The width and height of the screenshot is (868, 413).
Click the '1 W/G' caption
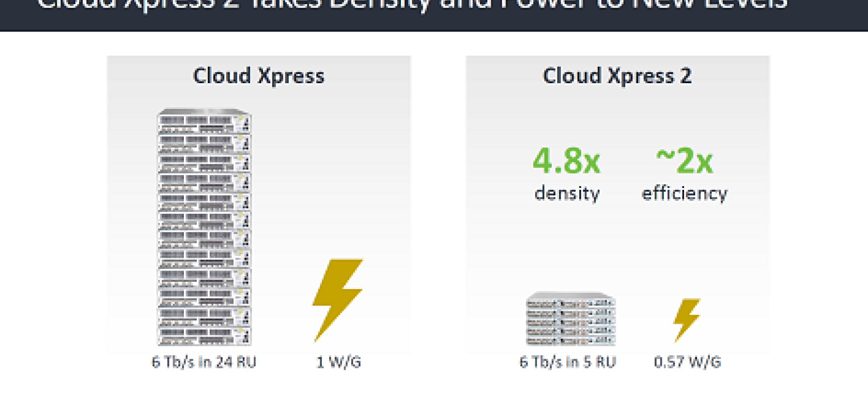pos(338,362)
